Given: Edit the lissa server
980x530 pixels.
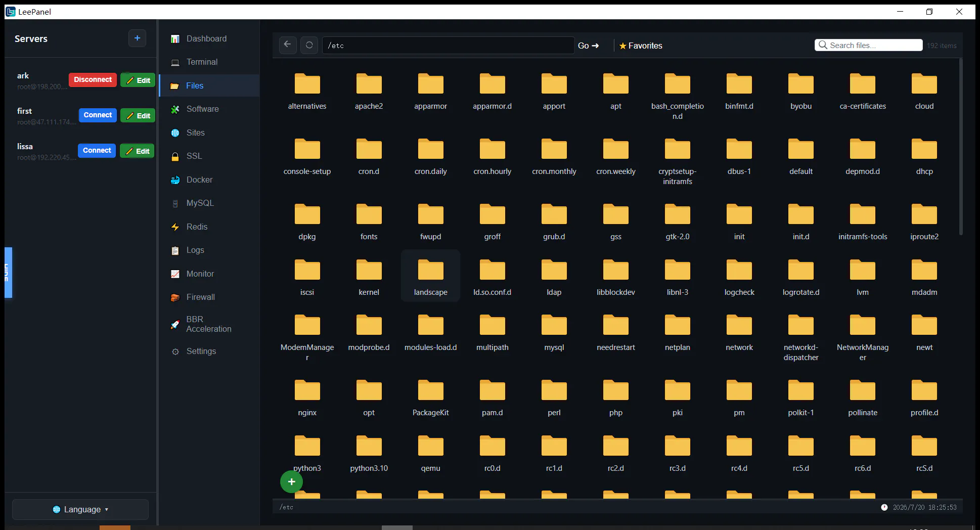Looking at the screenshot, I should (x=137, y=151).
